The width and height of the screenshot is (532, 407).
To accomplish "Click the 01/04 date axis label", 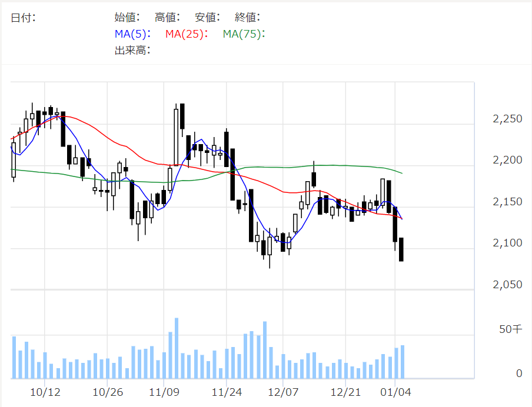I will point(395,392).
